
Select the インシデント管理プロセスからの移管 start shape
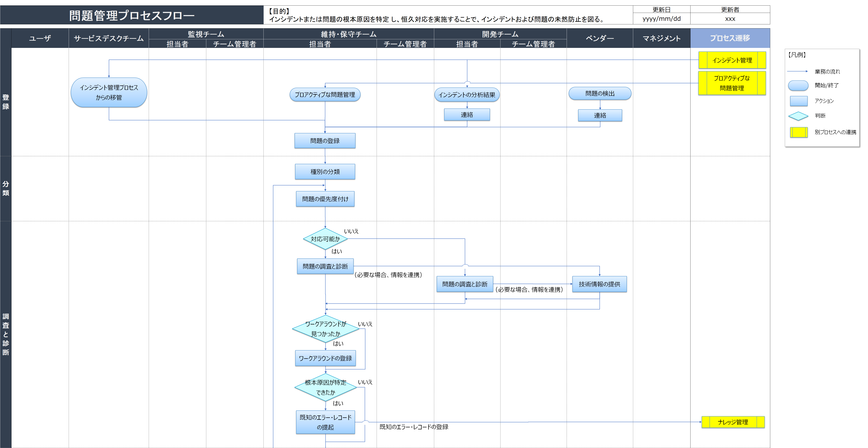coord(109,92)
